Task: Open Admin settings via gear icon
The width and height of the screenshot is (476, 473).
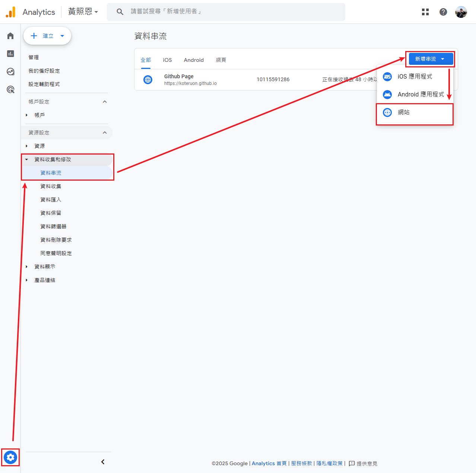Action: [10, 457]
